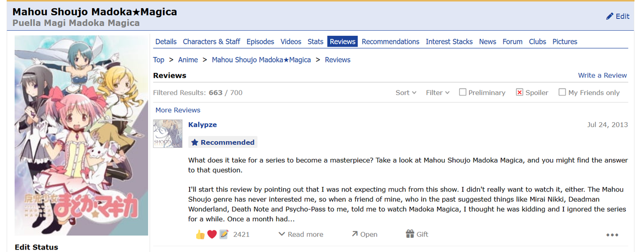This screenshot has width=644, height=252.
Task: Select the Reviews tab
Action: tap(343, 42)
